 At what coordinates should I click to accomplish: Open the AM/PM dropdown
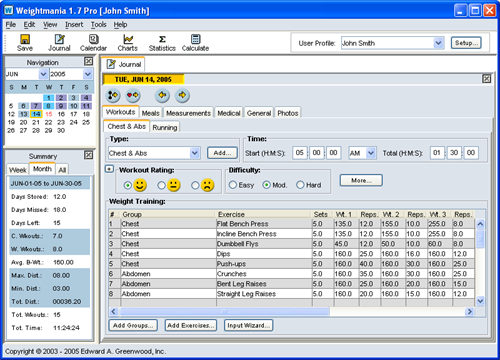point(371,153)
